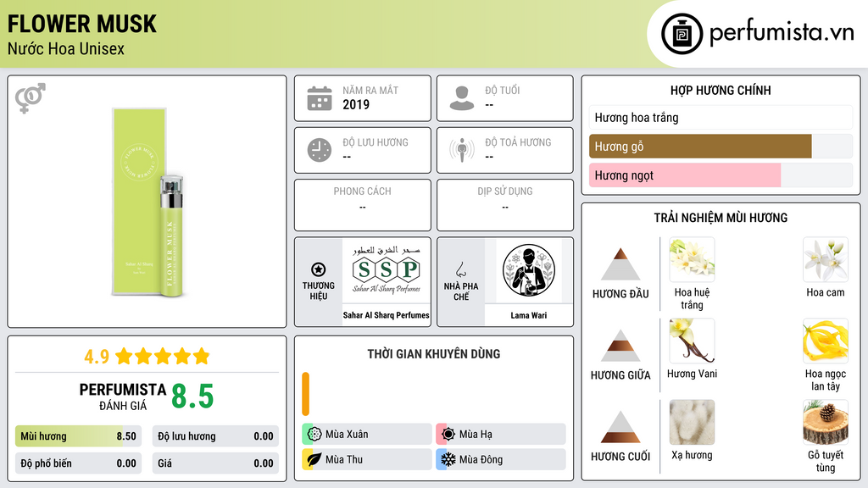The width and height of the screenshot is (868, 488).
Task: Click the Độ lưu hương 0.00 score row
Action: pyautogui.click(x=215, y=436)
